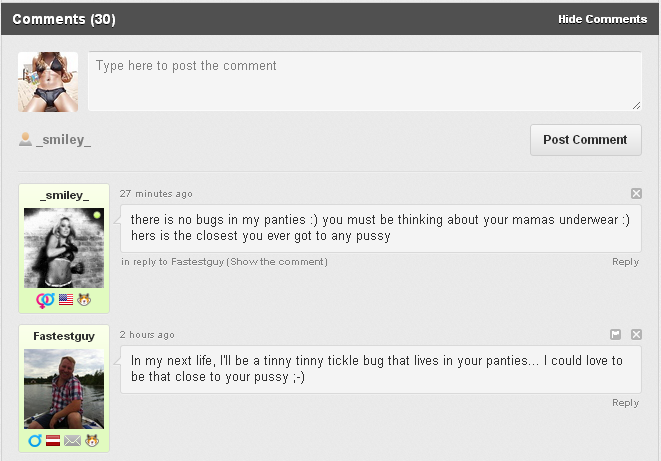Hide Comments in the header bar
The image size is (661, 461).
click(x=602, y=19)
